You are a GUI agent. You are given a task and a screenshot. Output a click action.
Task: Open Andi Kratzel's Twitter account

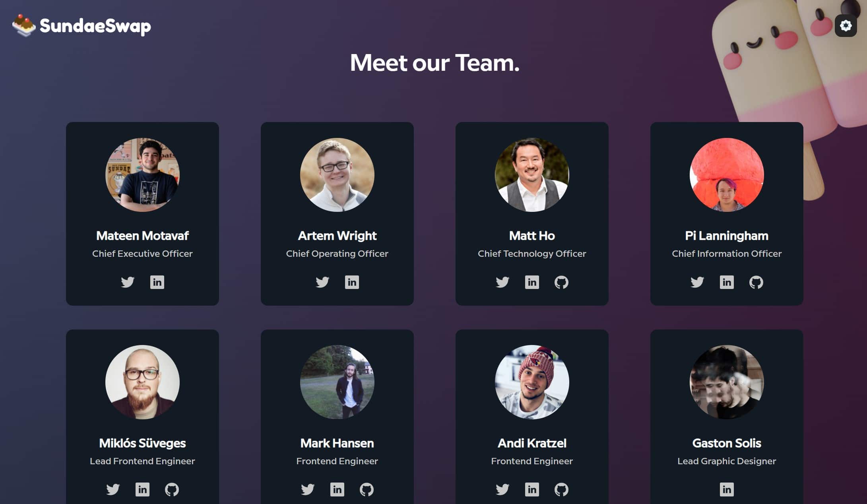pyautogui.click(x=502, y=489)
